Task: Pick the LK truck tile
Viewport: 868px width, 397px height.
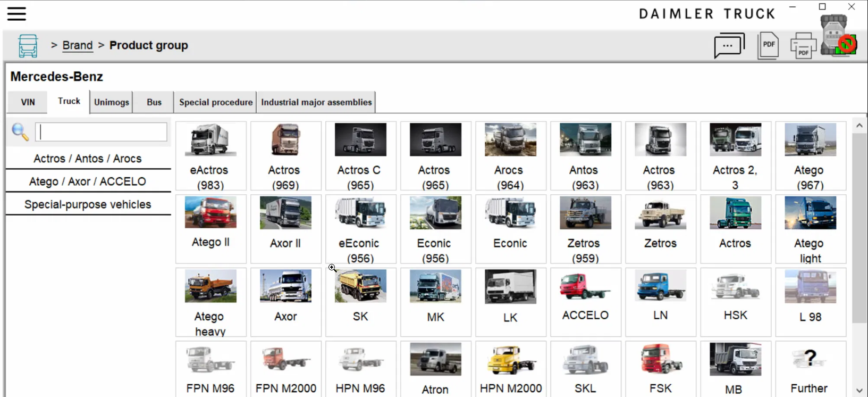Action: tap(511, 302)
